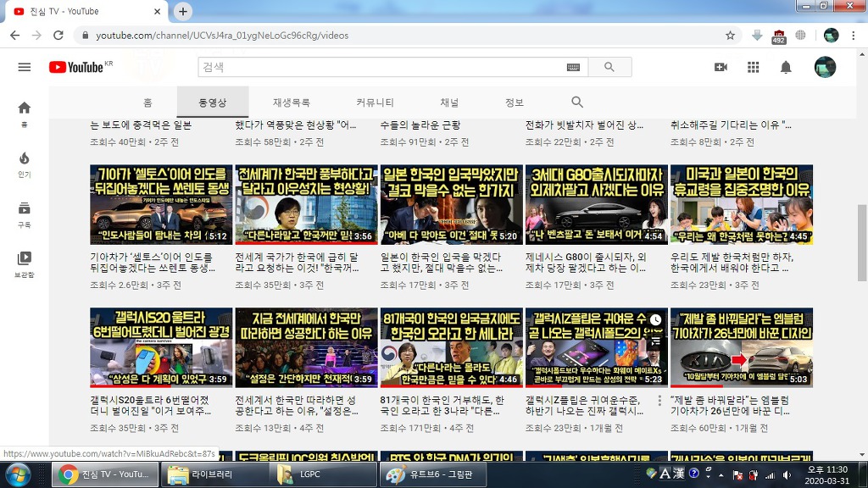
Task: Click in the YouTube 검색 search field
Action: (x=381, y=68)
